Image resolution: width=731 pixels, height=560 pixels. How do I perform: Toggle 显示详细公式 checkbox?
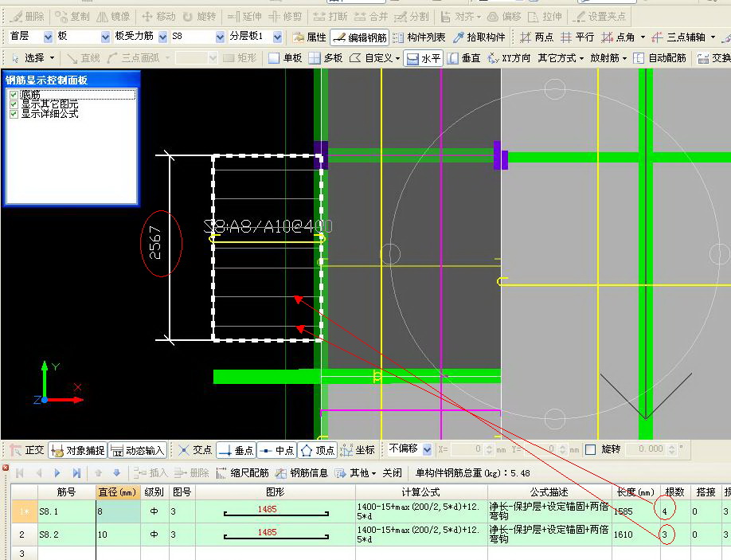point(14,114)
